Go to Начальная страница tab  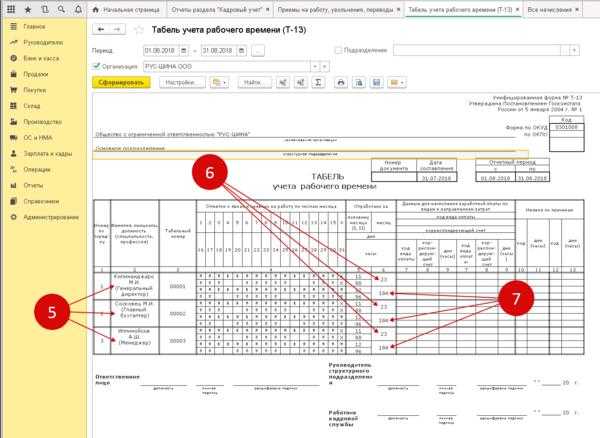pyautogui.click(x=126, y=10)
